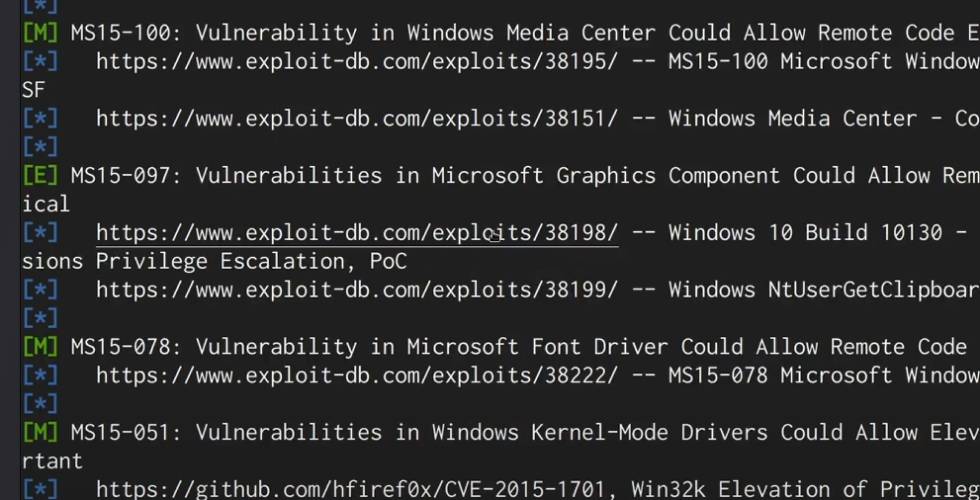The height and width of the screenshot is (500, 980).
Task: Open the exploit-db exploits/38195 link
Action: [x=357, y=62]
